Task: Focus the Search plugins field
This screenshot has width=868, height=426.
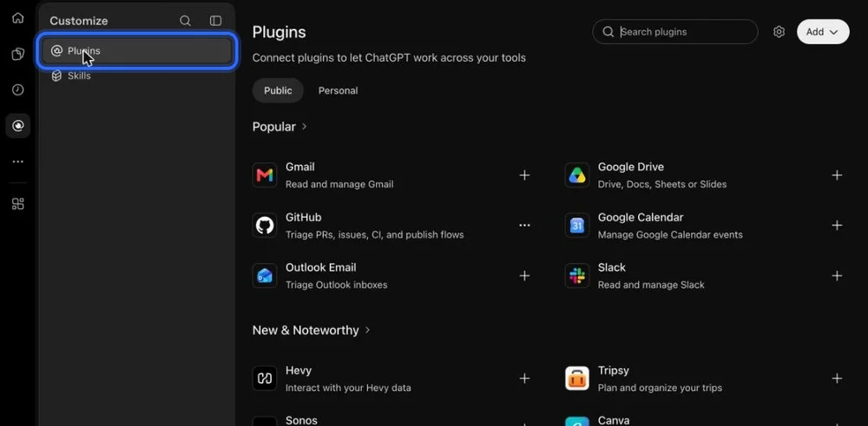Action: coord(675,31)
